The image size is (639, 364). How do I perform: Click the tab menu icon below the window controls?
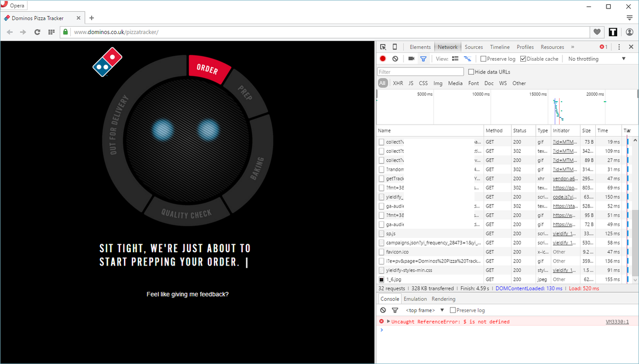click(629, 18)
